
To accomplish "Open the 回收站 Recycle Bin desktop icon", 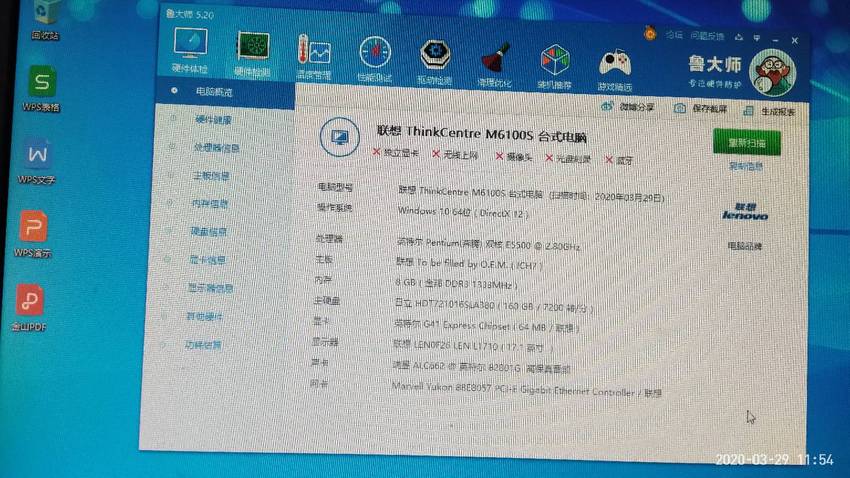I will point(46,21).
